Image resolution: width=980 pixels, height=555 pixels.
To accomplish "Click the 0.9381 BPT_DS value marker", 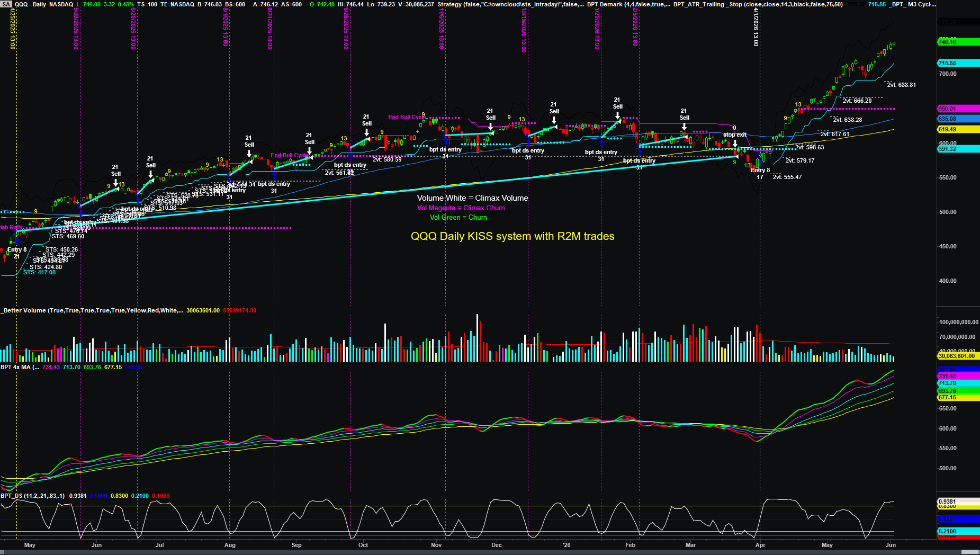I will pos(958,502).
